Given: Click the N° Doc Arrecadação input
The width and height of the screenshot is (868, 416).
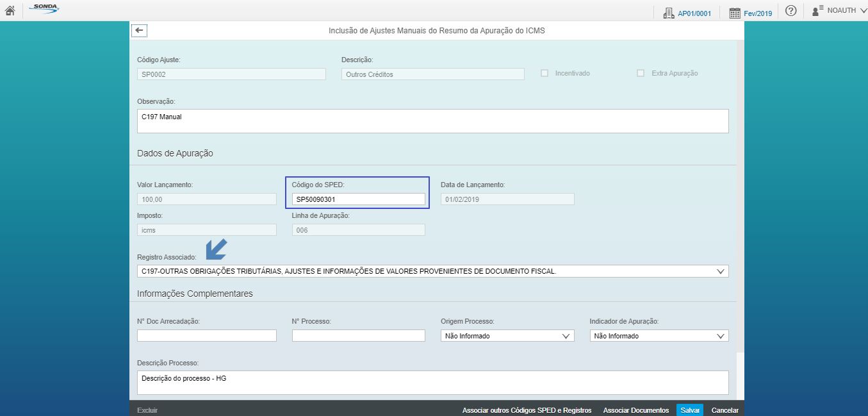Looking at the screenshot, I should (x=207, y=336).
